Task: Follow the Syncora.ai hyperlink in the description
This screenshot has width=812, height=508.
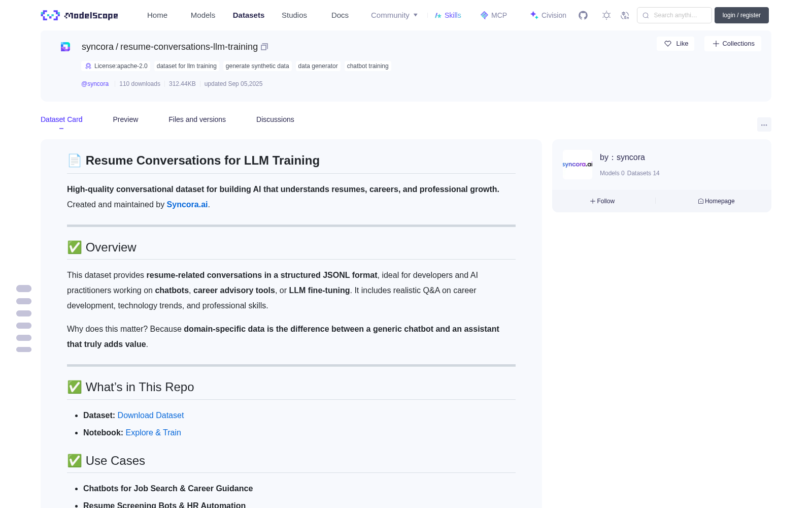Action: click(x=187, y=204)
